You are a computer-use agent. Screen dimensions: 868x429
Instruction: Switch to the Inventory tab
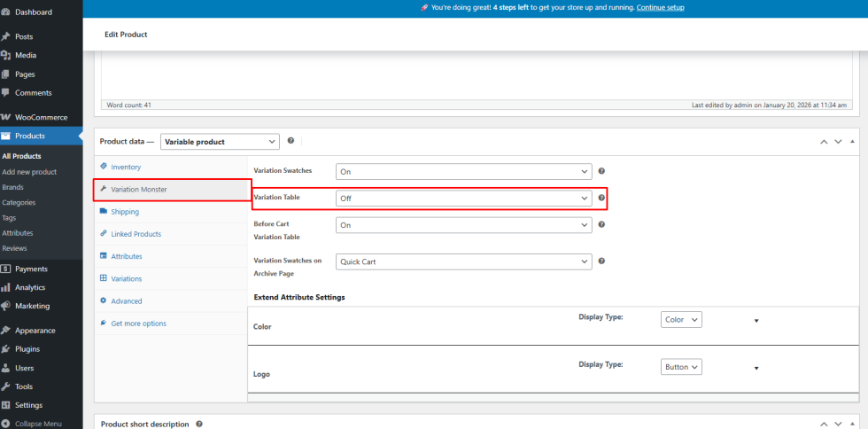pos(126,167)
